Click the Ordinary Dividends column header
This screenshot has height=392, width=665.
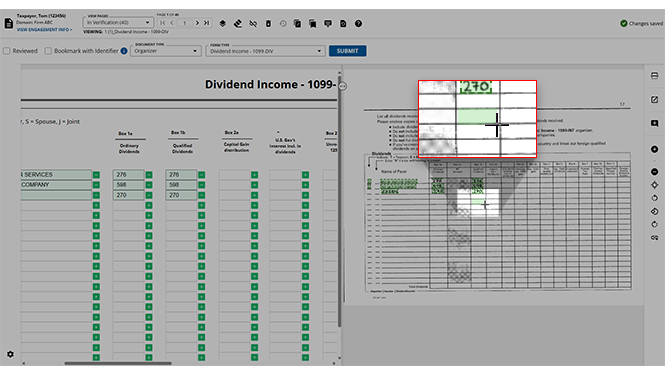[129, 148]
